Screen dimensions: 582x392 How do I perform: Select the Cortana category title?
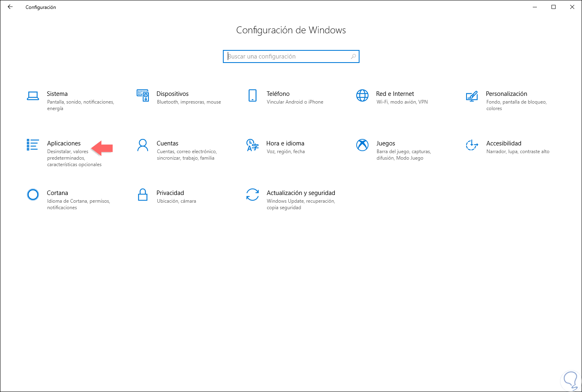[x=57, y=193]
